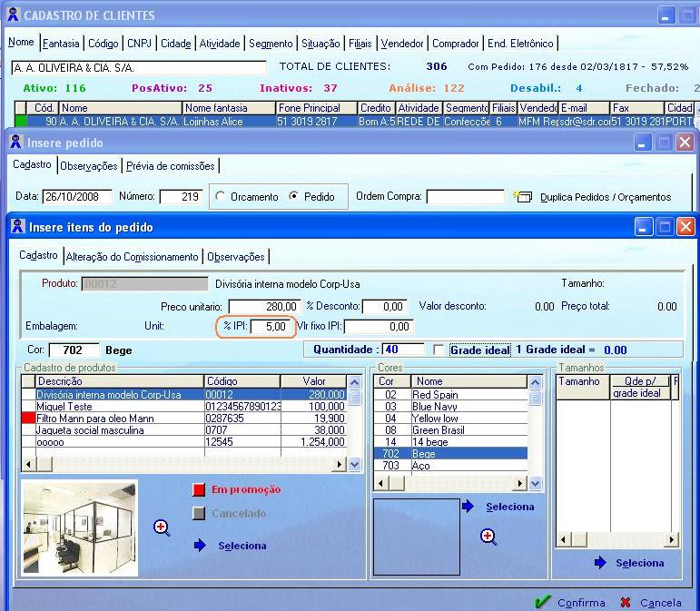Click the office partition product thumbnail

tap(80, 528)
